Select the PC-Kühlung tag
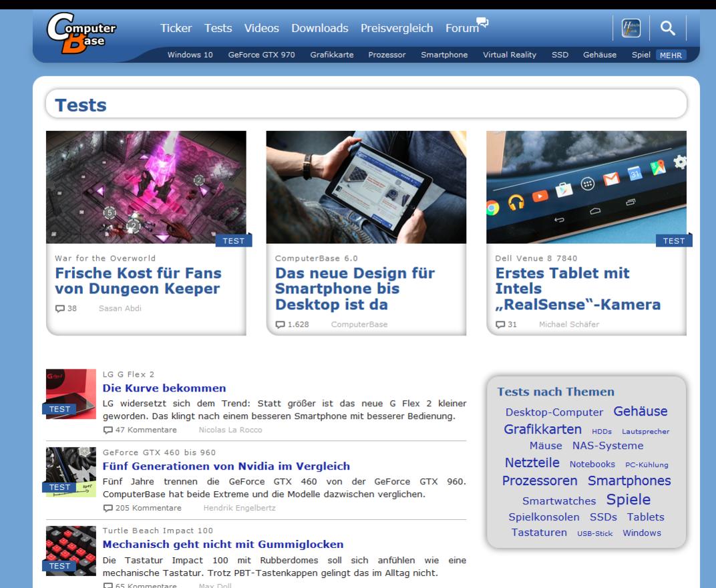Image resolution: width=716 pixels, height=588 pixels. point(647,464)
